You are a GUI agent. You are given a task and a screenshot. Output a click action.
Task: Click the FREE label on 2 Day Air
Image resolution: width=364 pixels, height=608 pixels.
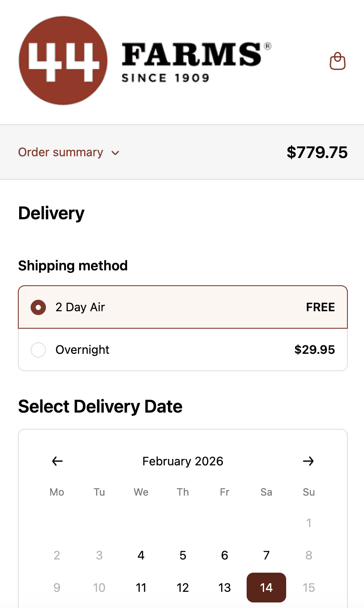tap(321, 307)
